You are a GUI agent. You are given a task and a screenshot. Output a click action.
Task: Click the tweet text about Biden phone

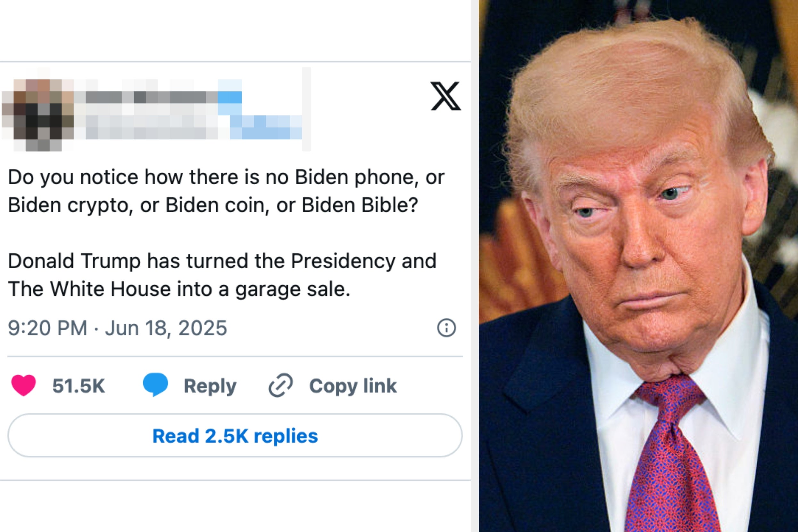(x=226, y=191)
